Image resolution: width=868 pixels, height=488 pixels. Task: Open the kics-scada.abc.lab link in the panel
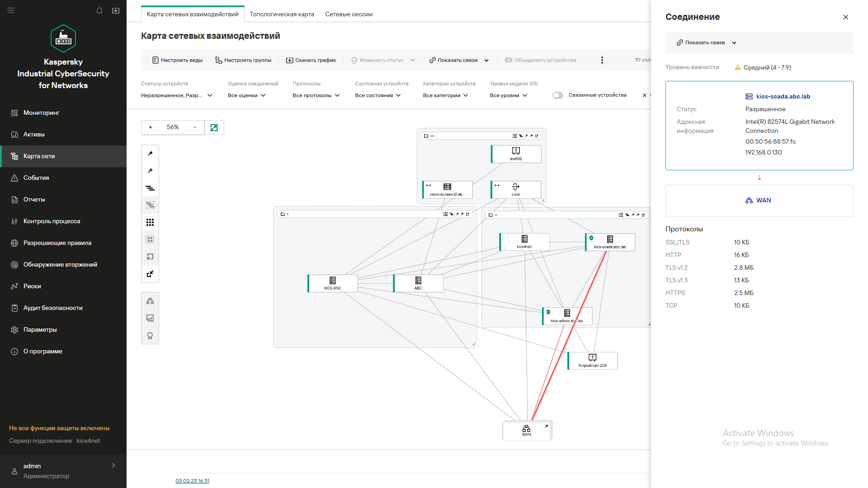(783, 96)
